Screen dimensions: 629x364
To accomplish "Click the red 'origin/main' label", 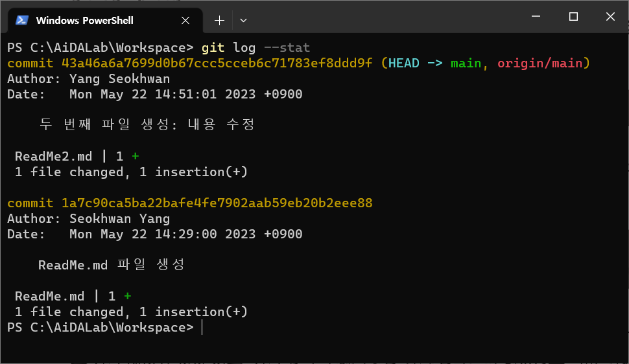I will click(540, 63).
